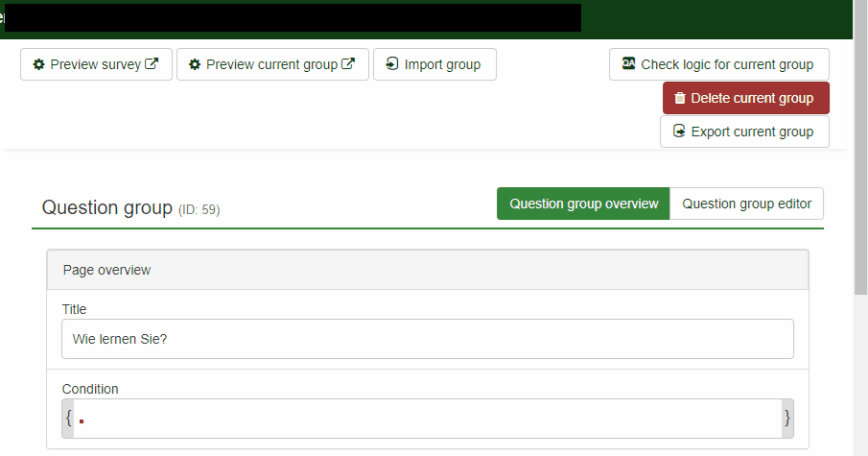Open Preview current group
The image size is (868, 456).
[272, 64]
